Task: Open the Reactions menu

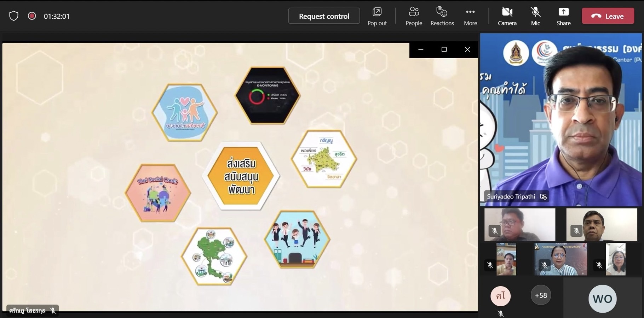Action: 442,16
